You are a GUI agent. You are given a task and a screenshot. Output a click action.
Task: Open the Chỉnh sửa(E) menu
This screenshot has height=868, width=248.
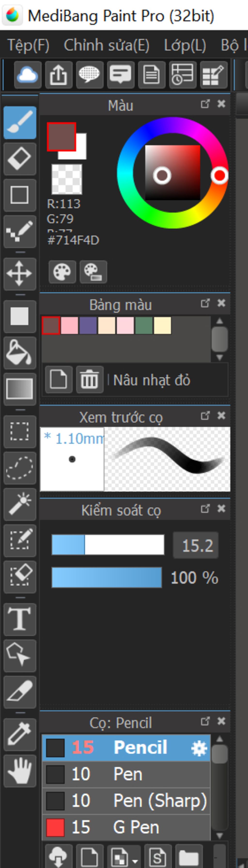107,45
